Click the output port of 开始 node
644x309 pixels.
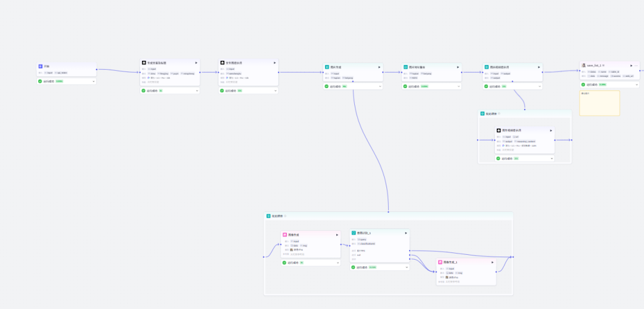[x=97, y=69]
